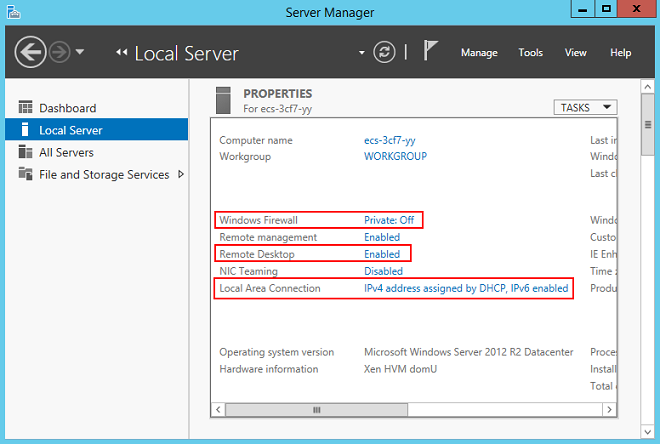The height and width of the screenshot is (444, 660).
Task: Open the Tools menu
Action: pos(530,53)
